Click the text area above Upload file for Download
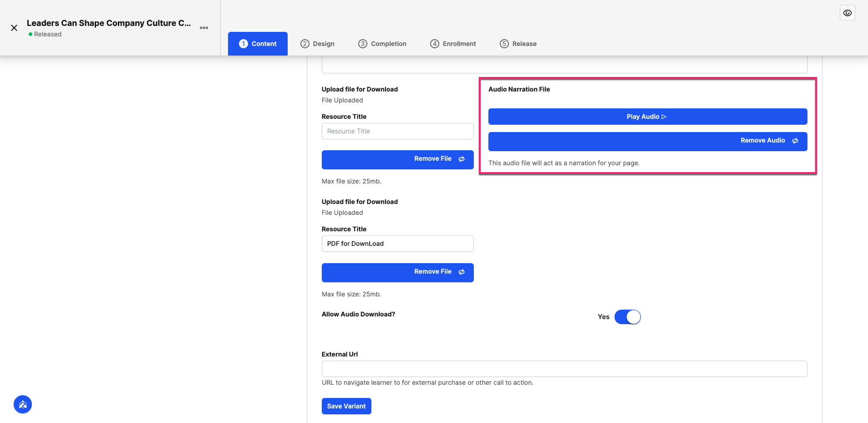 coord(564,65)
